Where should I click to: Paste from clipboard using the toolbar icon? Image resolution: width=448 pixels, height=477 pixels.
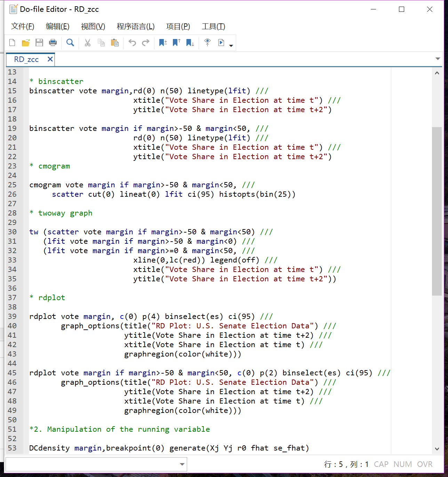coord(114,42)
